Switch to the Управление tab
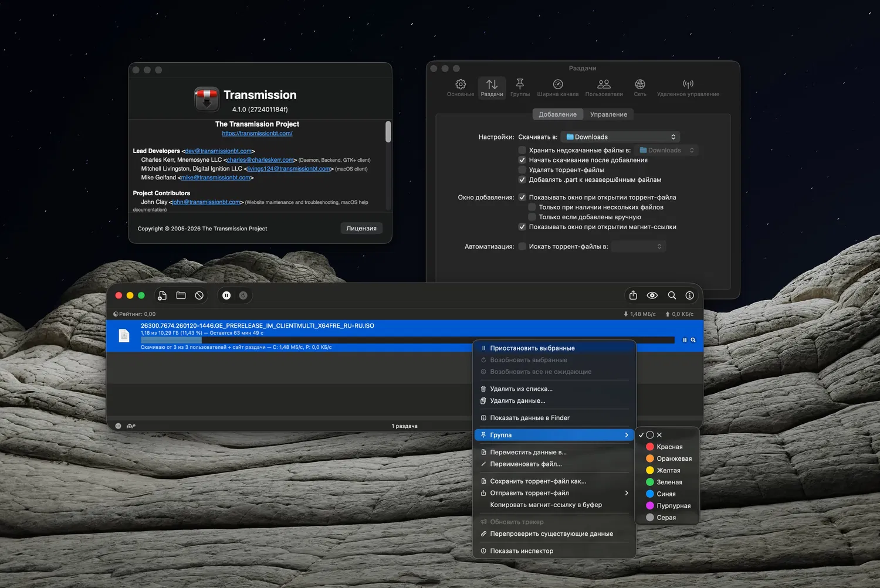880x588 pixels. point(608,114)
